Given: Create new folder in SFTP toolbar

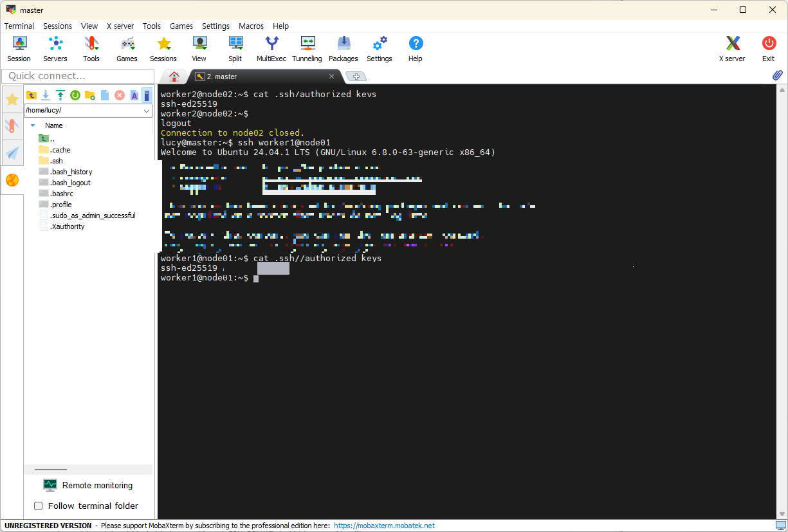Looking at the screenshot, I should tap(90, 95).
